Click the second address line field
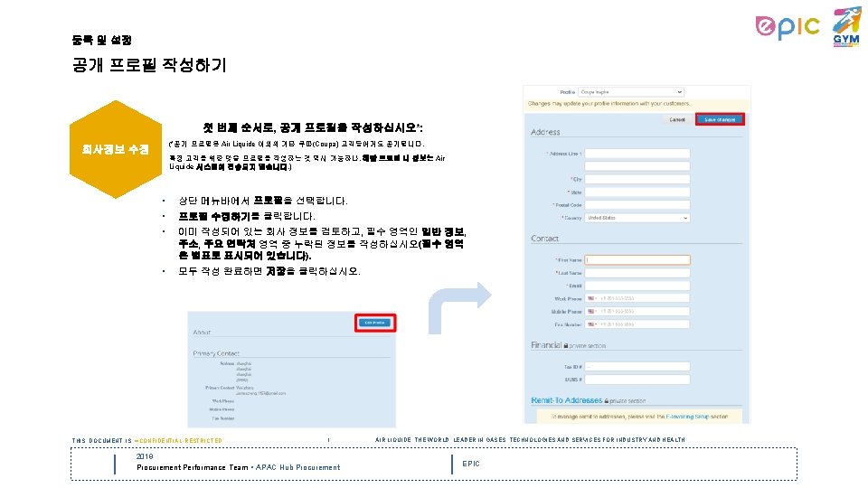 637,166
